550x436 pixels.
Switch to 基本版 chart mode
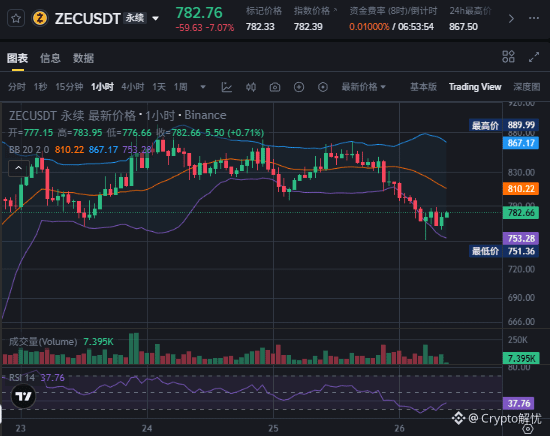(423, 87)
